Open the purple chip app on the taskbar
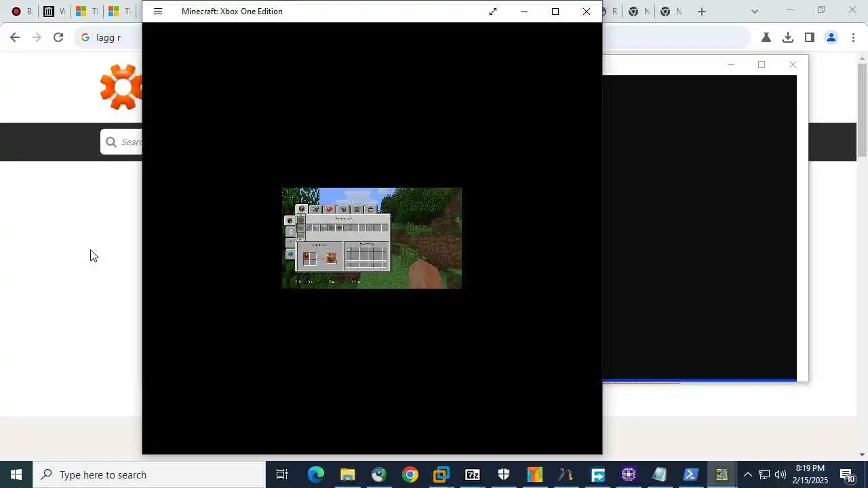Image resolution: width=868 pixels, height=488 pixels. pos(628,474)
